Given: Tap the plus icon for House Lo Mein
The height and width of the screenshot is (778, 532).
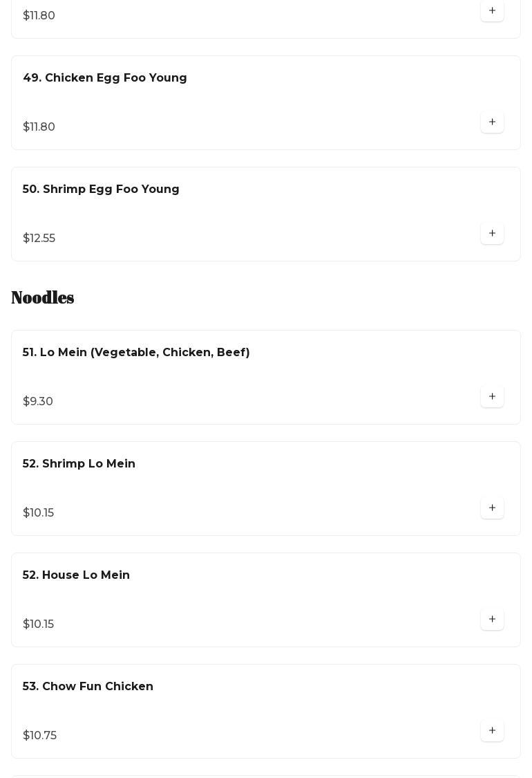Looking at the screenshot, I should (x=492, y=620).
